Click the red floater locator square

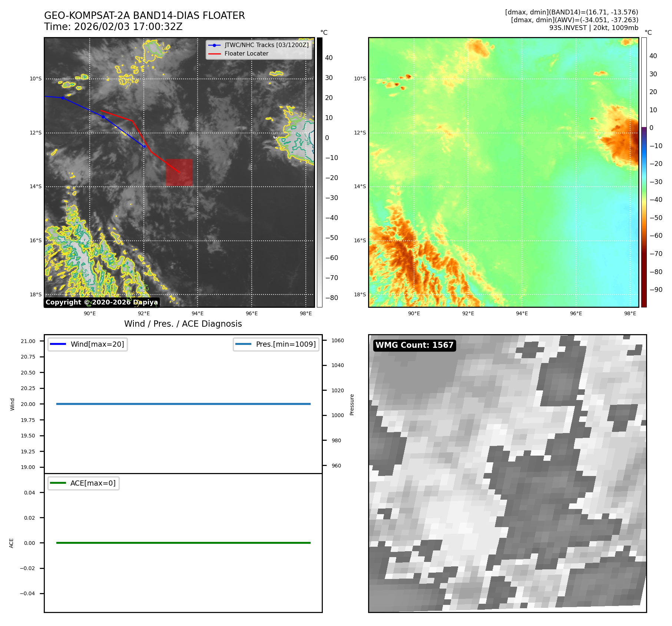point(179,172)
